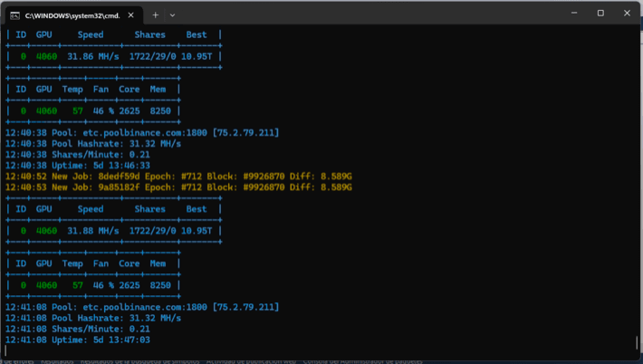Click the 12:41:08 Shares/Minute: 0.21 line
Image resolution: width=643 pixels, height=364 pixels.
(78, 329)
